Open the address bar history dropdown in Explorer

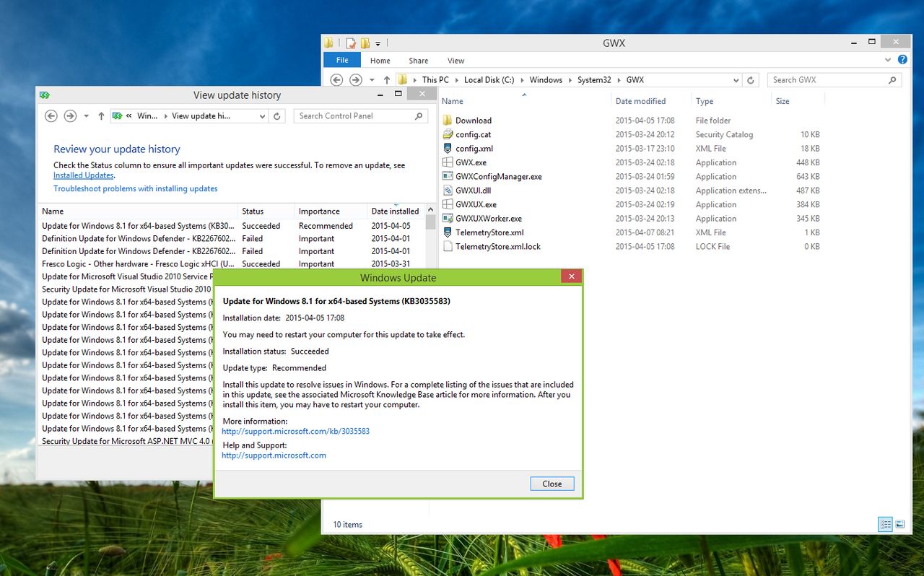pyautogui.click(x=736, y=80)
